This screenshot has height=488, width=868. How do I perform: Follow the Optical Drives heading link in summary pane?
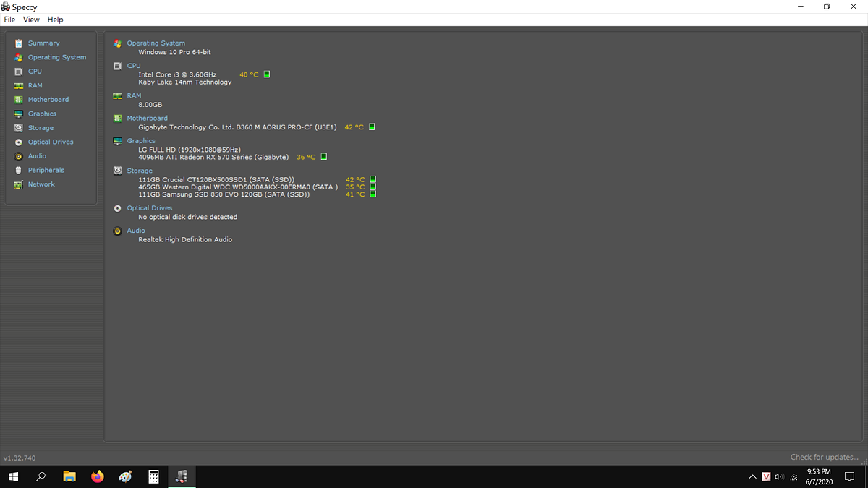[x=150, y=208]
